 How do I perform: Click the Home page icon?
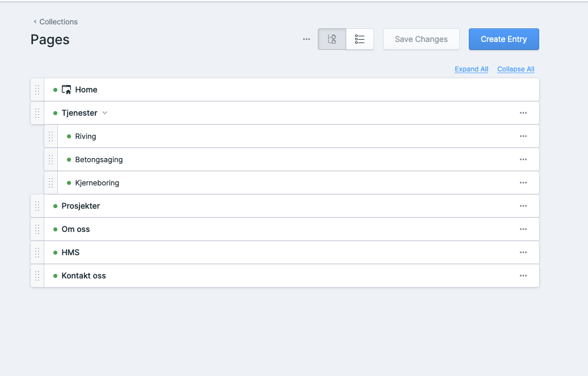pyautogui.click(x=66, y=90)
